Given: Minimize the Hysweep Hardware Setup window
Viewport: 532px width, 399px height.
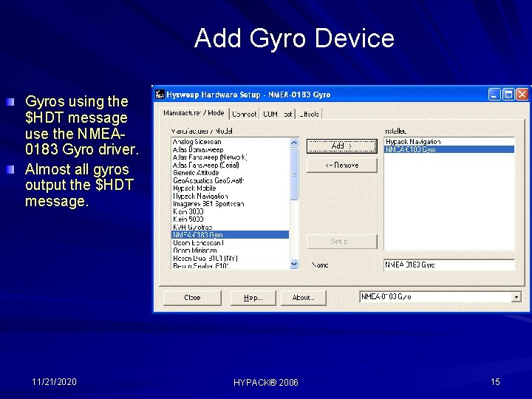Looking at the screenshot, I should click(x=494, y=95).
